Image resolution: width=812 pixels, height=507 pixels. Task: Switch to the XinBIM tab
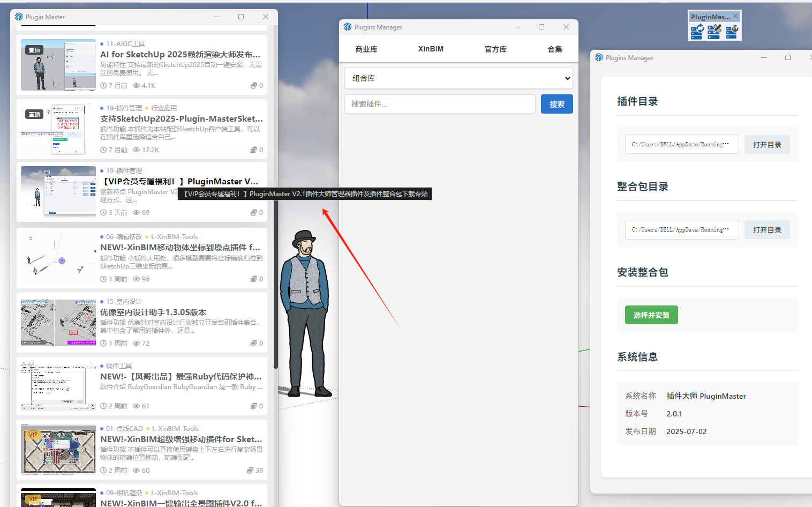coord(431,49)
